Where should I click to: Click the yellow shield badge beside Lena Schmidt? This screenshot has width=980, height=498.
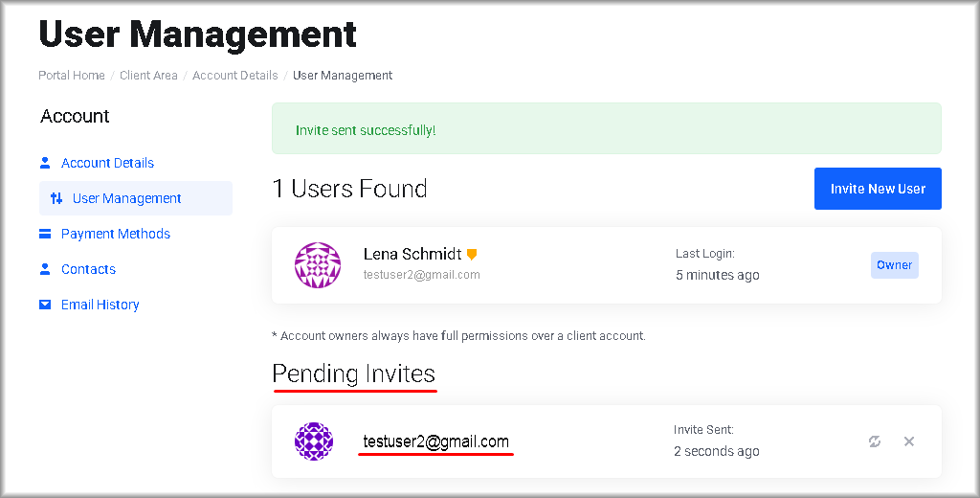click(x=471, y=255)
